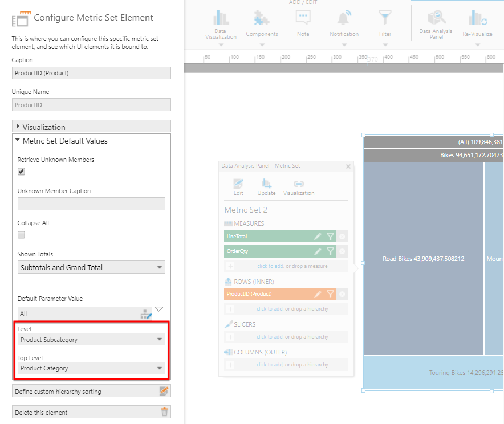Click the Delete this element button
The height and width of the screenshot is (424, 504).
(91, 413)
